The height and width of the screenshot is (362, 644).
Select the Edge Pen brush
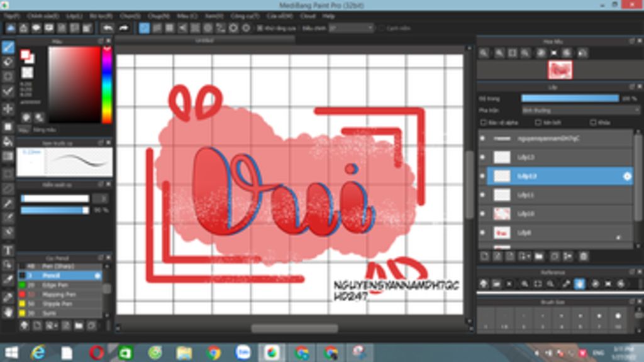[x=60, y=285]
